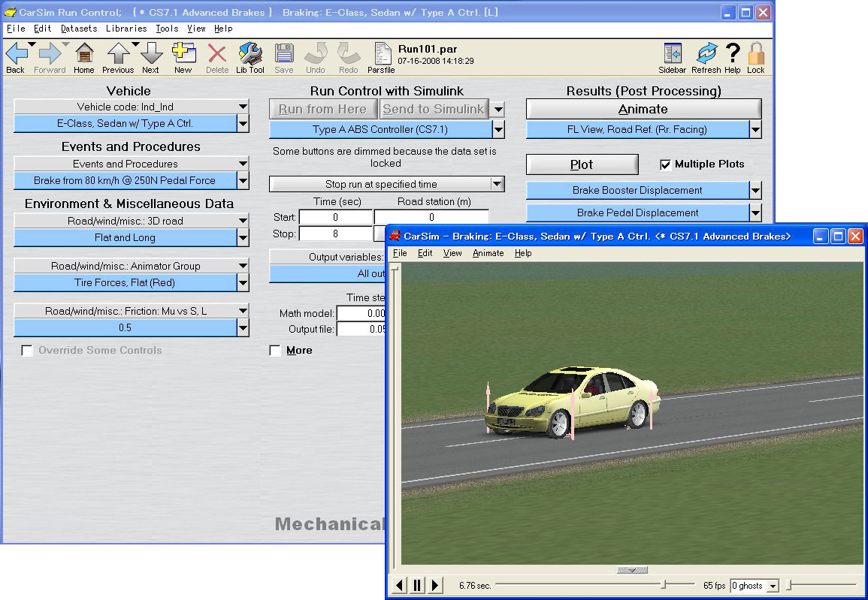Open Brake Pedal Displacement dropdown arrow
The width and height of the screenshot is (868, 600).
click(x=755, y=213)
